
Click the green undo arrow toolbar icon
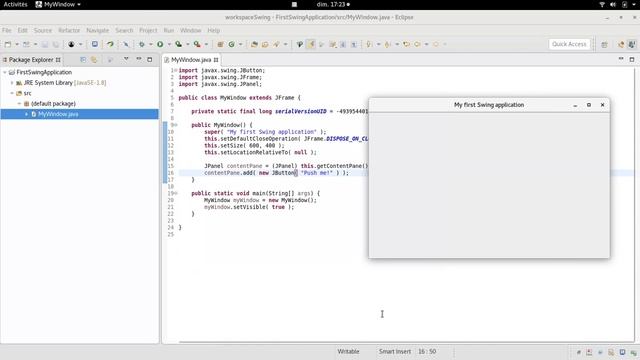tap(110, 44)
